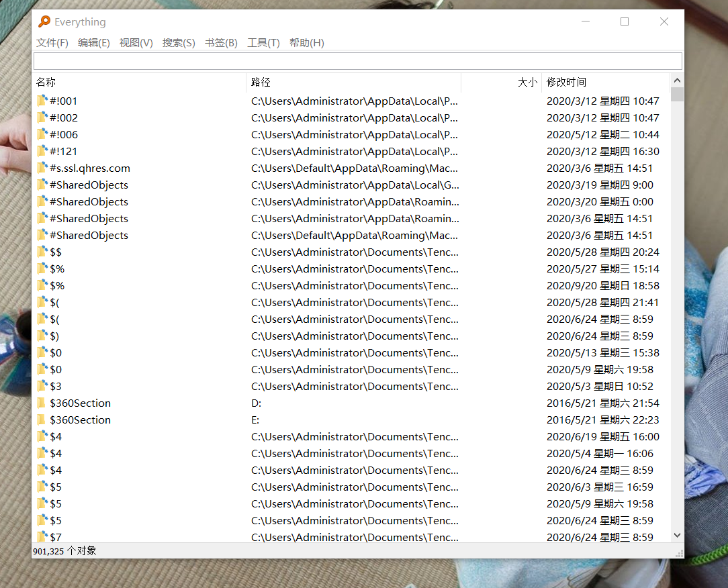Click the folder icon beside #!001
The height and width of the screenshot is (588, 728).
(x=40, y=101)
